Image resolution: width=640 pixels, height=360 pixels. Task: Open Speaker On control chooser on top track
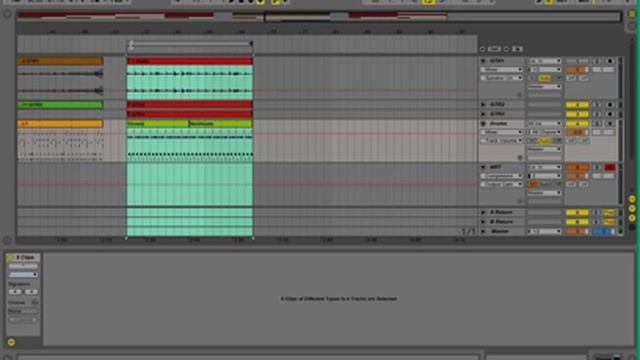click(502, 78)
